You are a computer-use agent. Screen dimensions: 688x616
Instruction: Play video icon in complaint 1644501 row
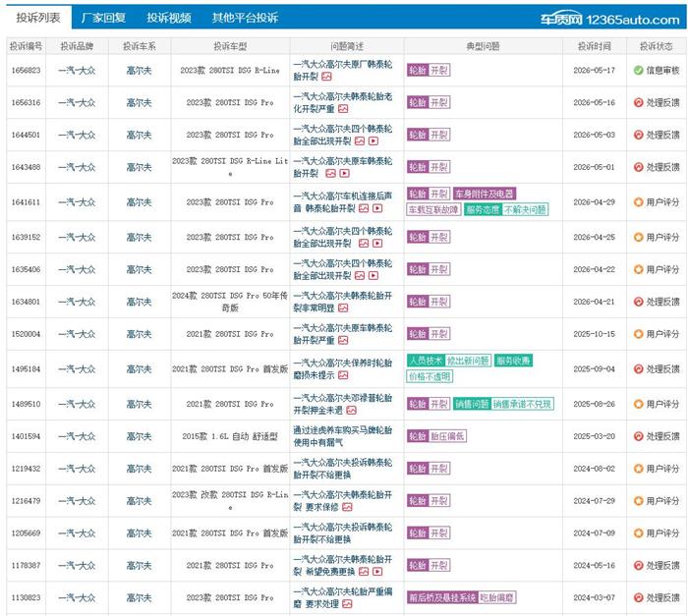click(373, 140)
